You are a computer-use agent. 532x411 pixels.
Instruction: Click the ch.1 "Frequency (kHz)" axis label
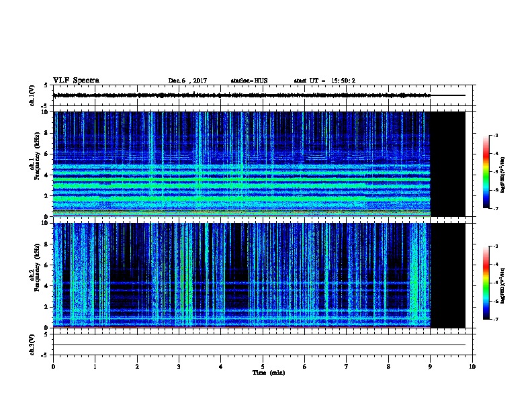tap(38, 156)
